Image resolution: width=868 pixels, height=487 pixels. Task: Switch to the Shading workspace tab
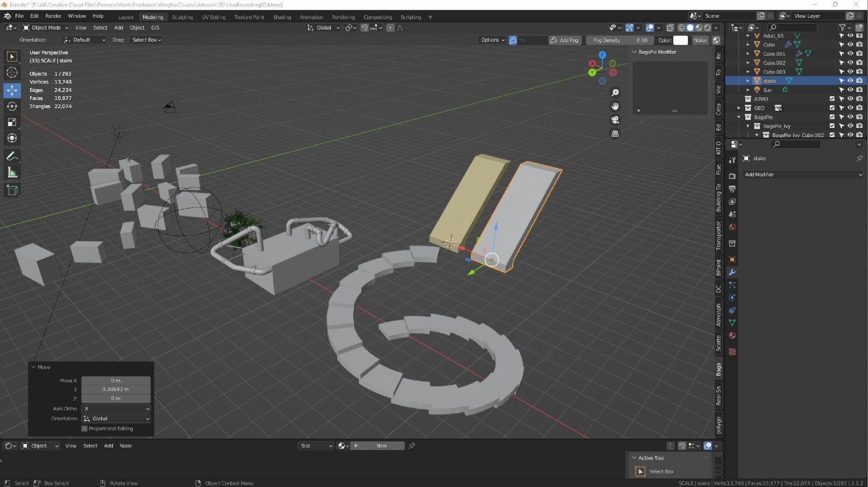click(x=282, y=17)
